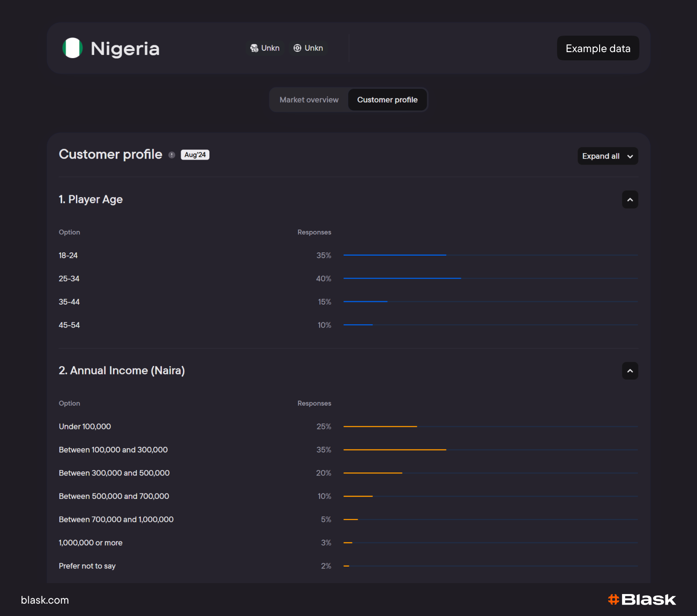
Task: Switch to the Market overview tab
Action: (309, 100)
